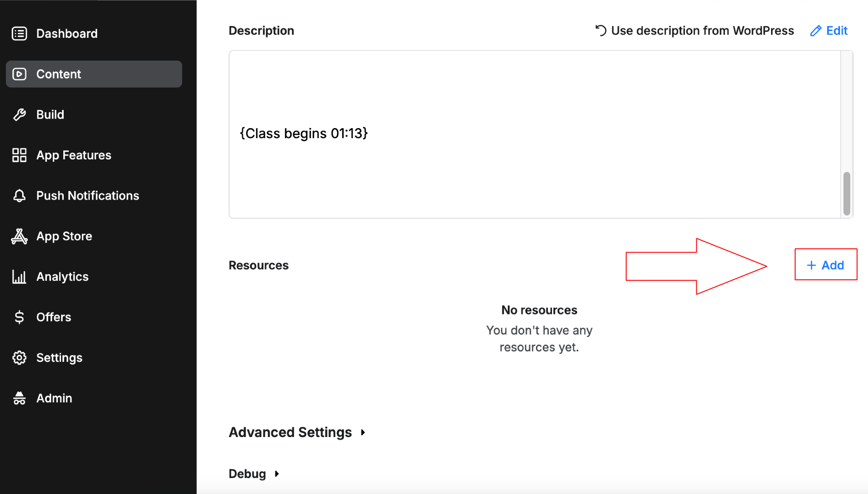Click the Push Notifications bell icon
Viewport: 868px width, 494px height.
tap(19, 196)
